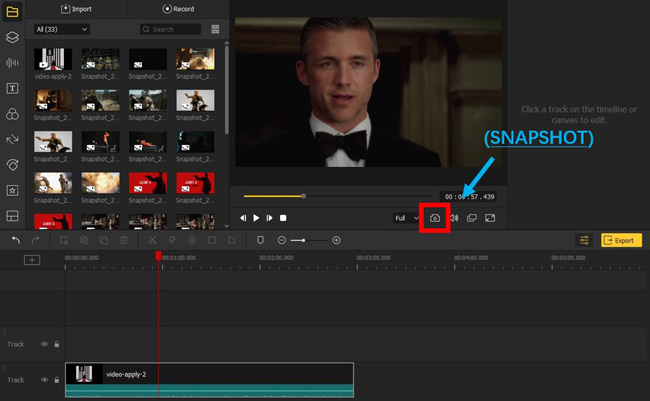The image size is (650, 401).
Task: Click the 00:00:57.439 timecode field
Action: [469, 197]
